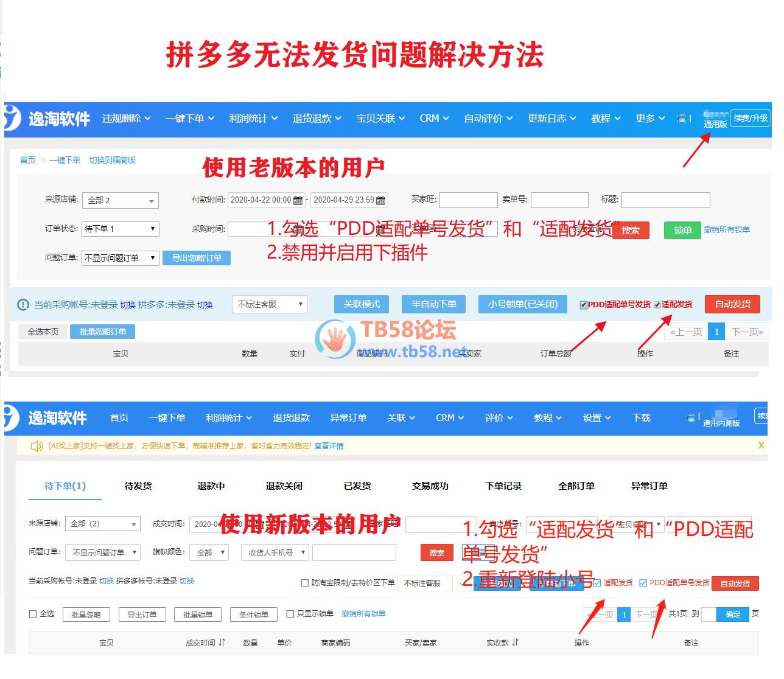Click the speaker announcement icon in notice bar
Viewport: 784px width, 679px height.
37,446
